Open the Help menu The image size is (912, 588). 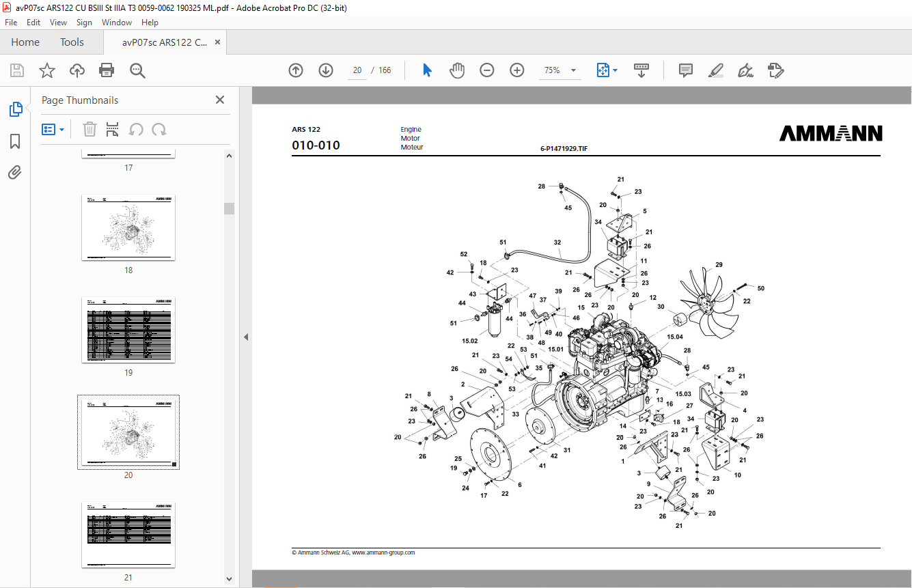click(x=150, y=23)
